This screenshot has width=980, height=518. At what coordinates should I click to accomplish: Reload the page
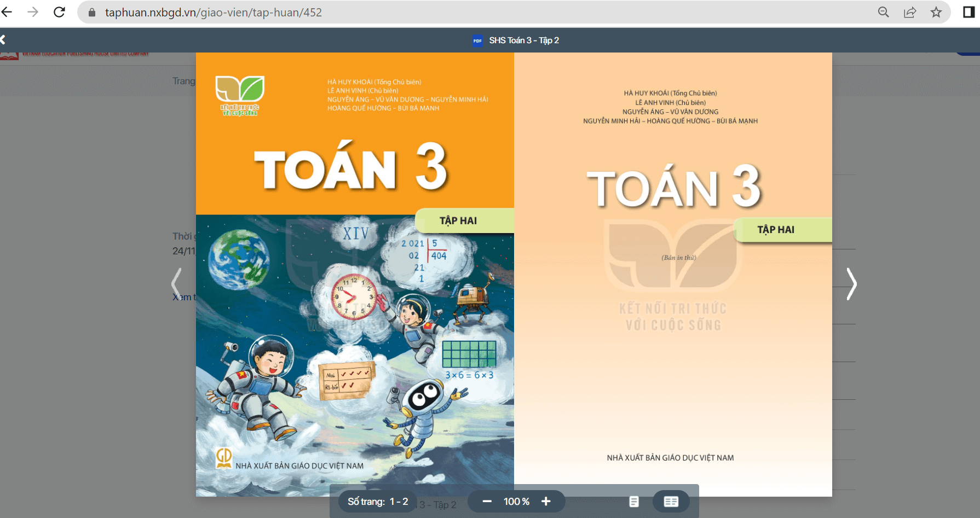pos(59,12)
